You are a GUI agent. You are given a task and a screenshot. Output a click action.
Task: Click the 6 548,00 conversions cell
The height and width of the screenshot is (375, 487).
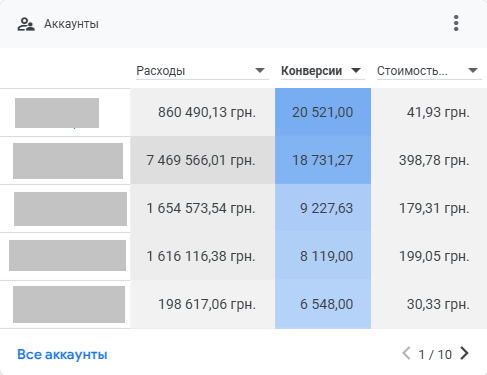click(x=323, y=304)
